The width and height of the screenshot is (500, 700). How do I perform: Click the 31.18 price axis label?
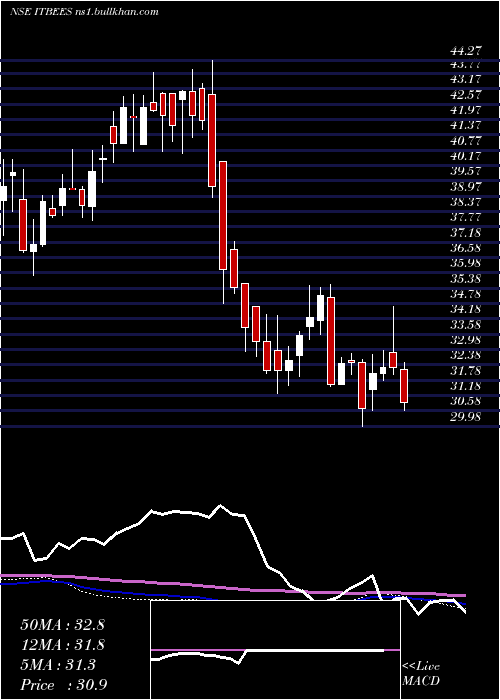point(466,386)
